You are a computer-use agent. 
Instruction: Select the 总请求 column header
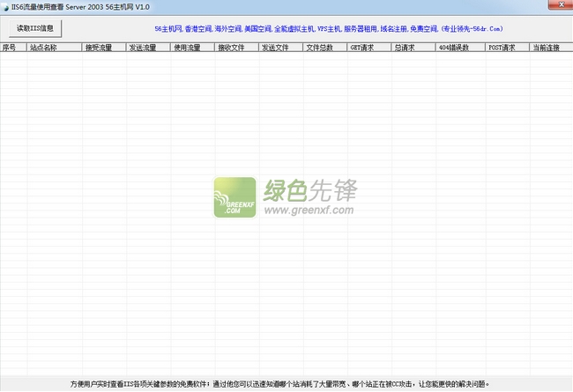[413, 48]
